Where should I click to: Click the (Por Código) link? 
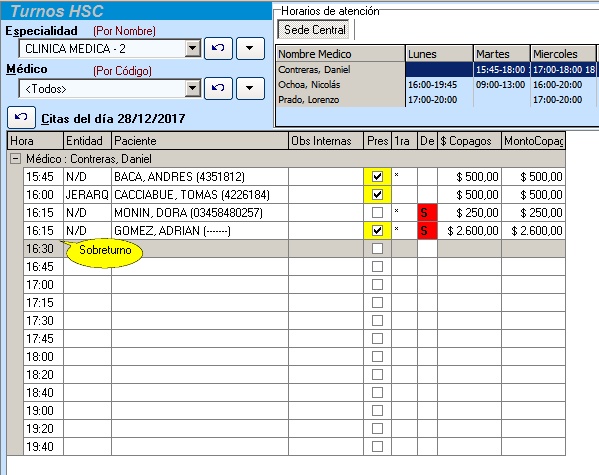(x=123, y=71)
